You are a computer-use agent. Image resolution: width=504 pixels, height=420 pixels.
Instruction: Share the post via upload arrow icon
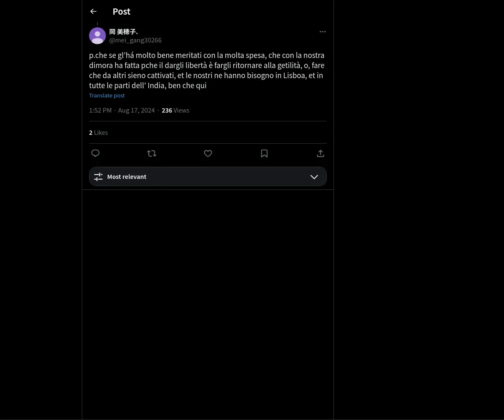click(x=320, y=153)
